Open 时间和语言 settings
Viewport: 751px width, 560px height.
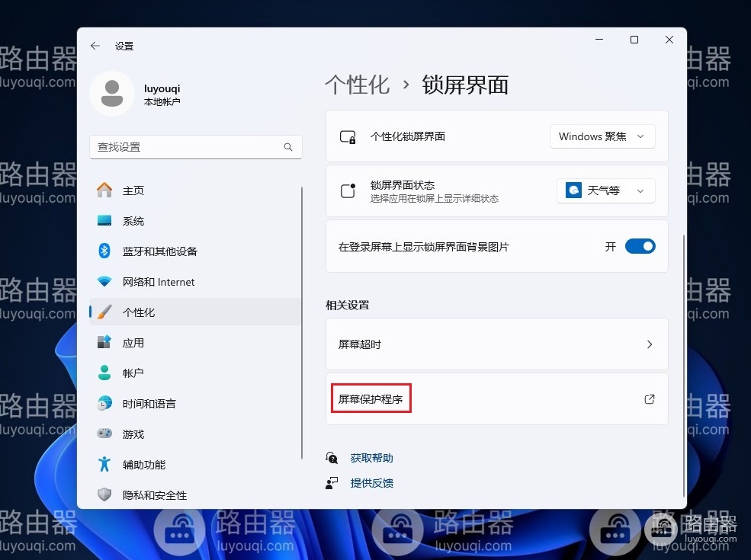(x=195, y=403)
